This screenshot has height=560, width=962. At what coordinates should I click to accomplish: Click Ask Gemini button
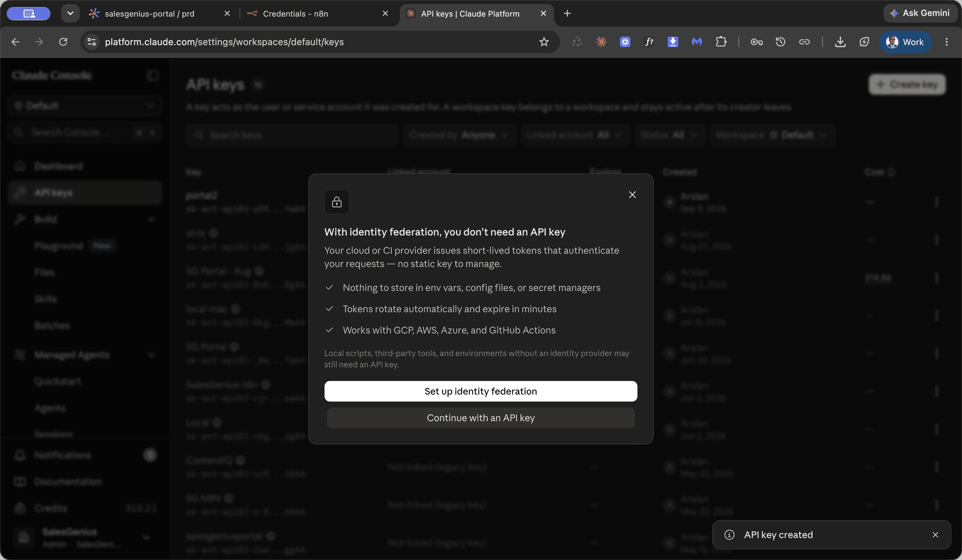click(920, 13)
